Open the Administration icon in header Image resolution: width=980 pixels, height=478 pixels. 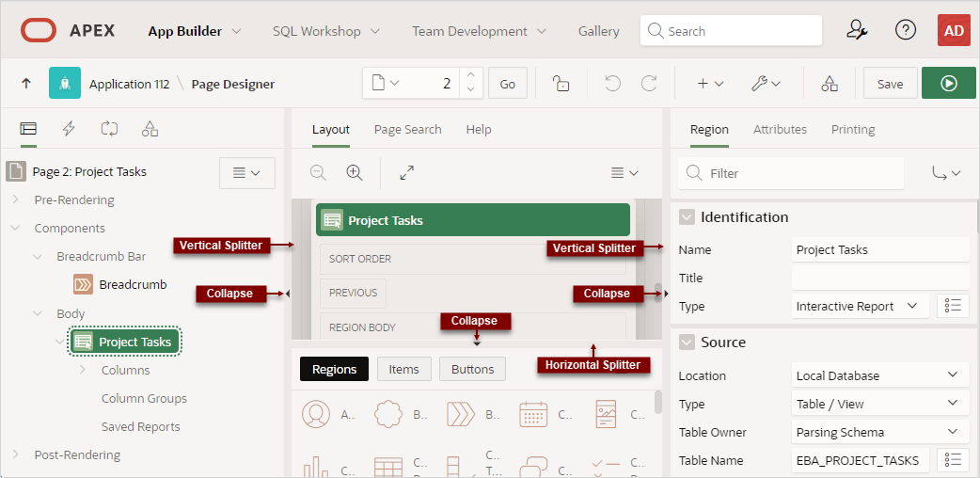click(857, 30)
